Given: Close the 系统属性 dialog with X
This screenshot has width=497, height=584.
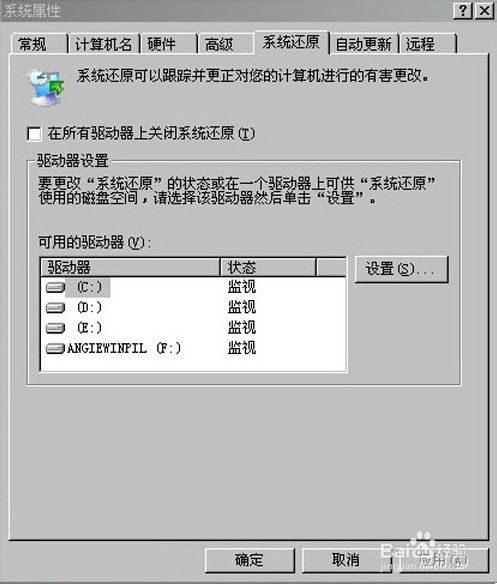Looking at the screenshot, I should (484, 10).
